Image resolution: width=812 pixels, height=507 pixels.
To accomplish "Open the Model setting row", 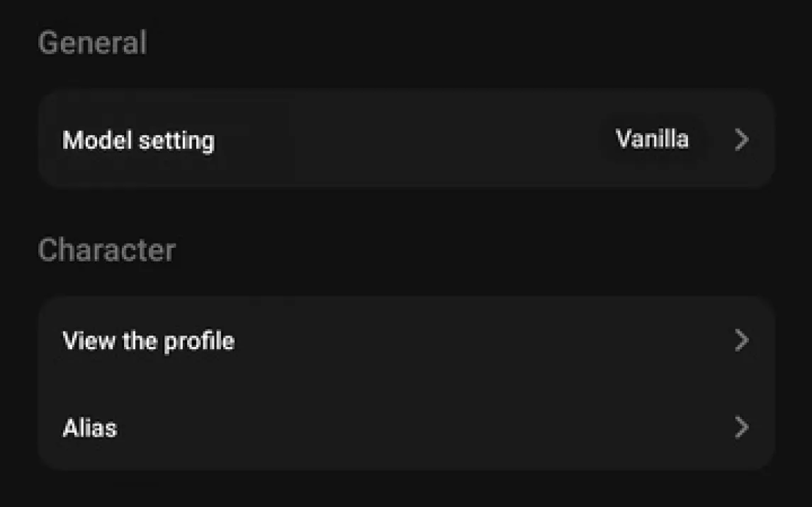I will point(405,139).
